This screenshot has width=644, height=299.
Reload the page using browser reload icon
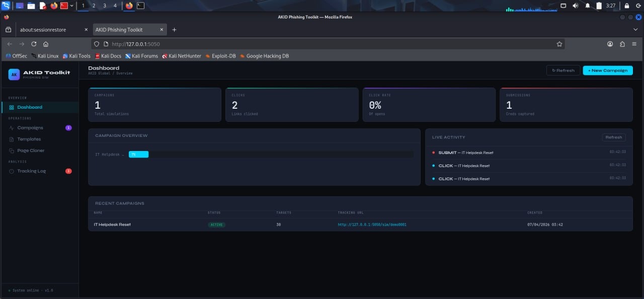[x=34, y=44]
